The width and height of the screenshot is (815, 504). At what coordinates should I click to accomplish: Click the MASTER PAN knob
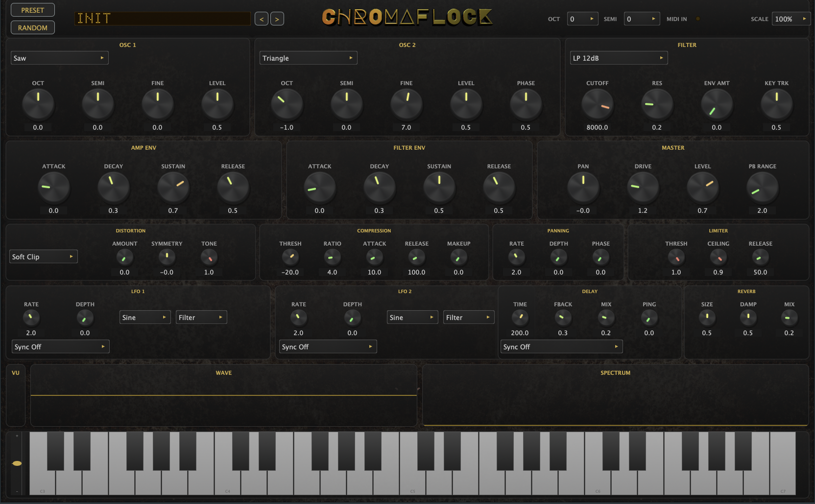point(583,187)
